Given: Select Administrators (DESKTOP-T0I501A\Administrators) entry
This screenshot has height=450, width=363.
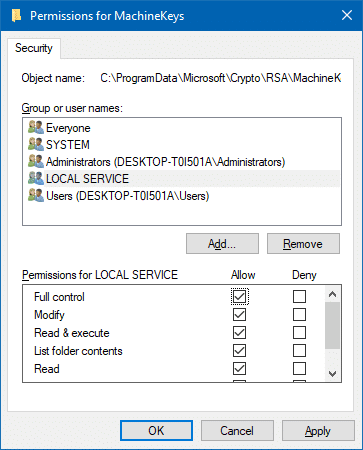Looking at the screenshot, I should pos(166,162).
